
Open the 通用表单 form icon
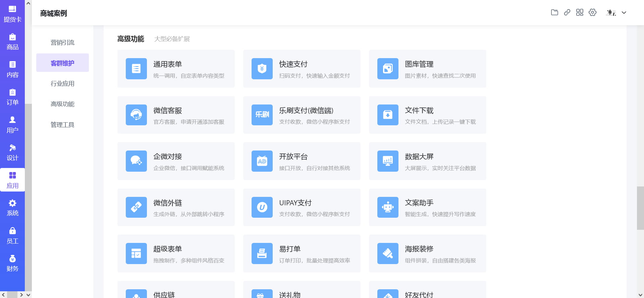click(136, 69)
